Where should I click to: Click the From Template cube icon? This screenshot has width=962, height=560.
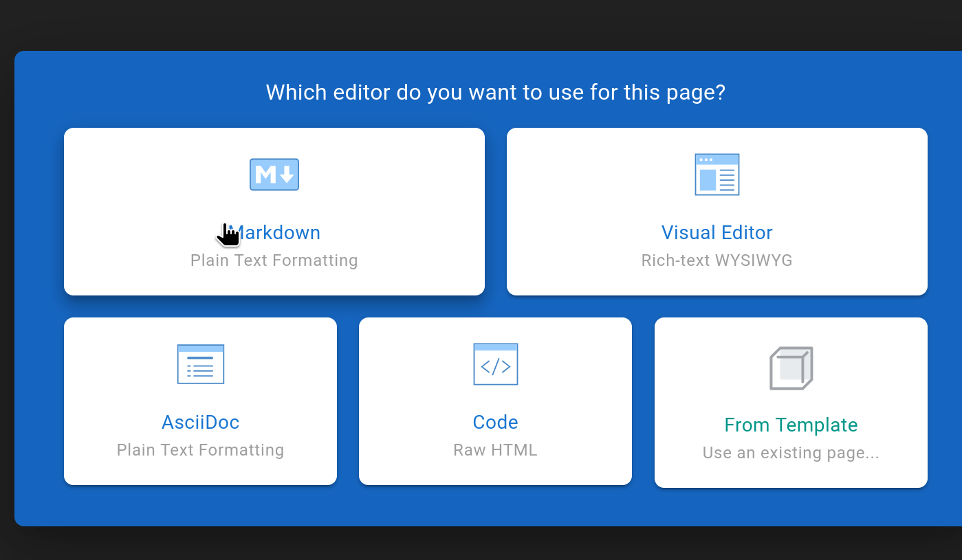pos(791,368)
